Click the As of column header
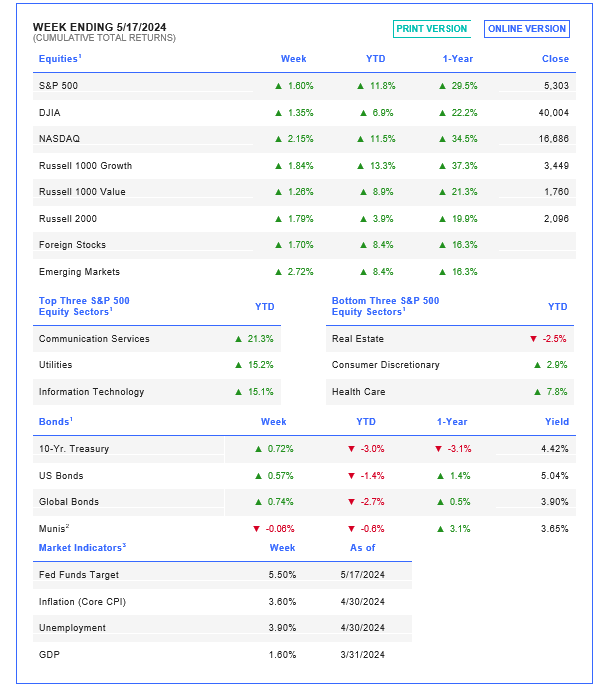The image size is (607, 692). point(362,548)
